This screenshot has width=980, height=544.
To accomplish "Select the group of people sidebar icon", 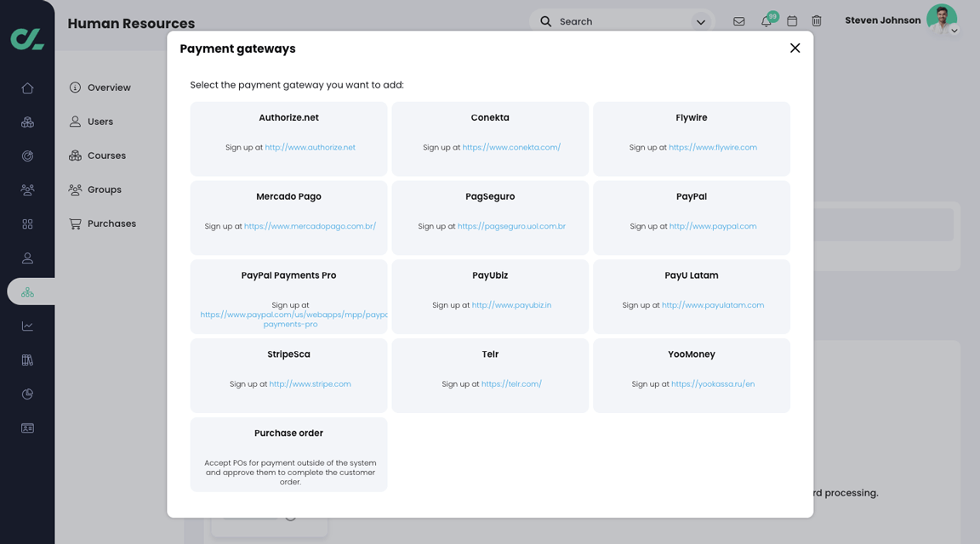I will pyautogui.click(x=27, y=190).
